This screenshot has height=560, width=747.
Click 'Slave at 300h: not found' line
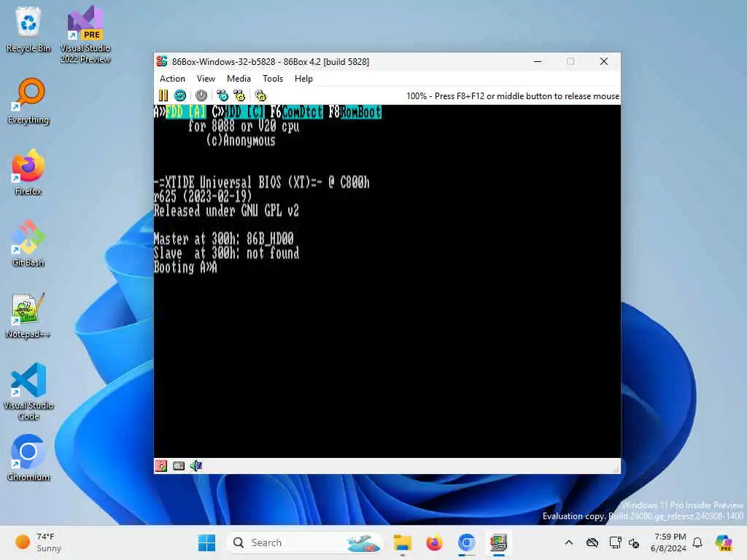(x=227, y=253)
